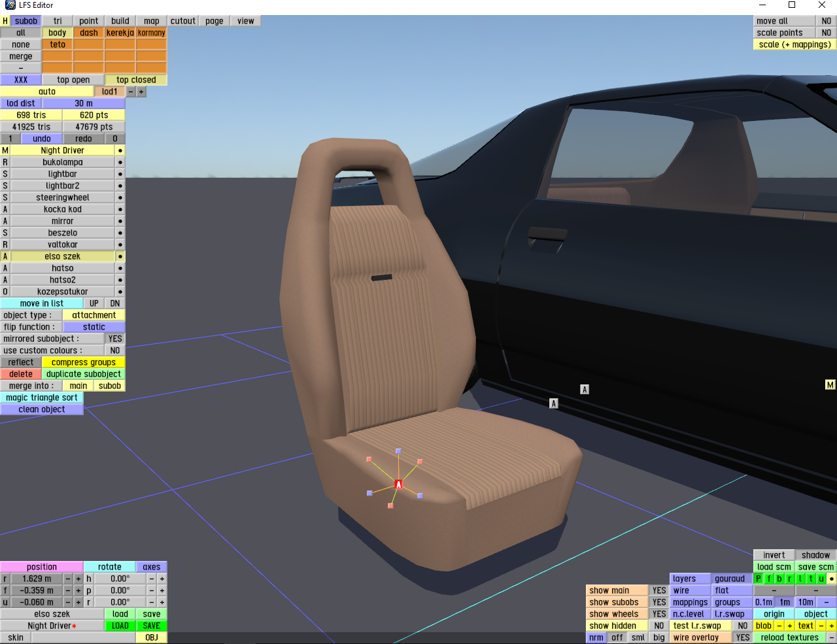Click the red A origin marker on the seat
Image resolution: width=837 pixels, height=644 pixels.
tap(398, 484)
